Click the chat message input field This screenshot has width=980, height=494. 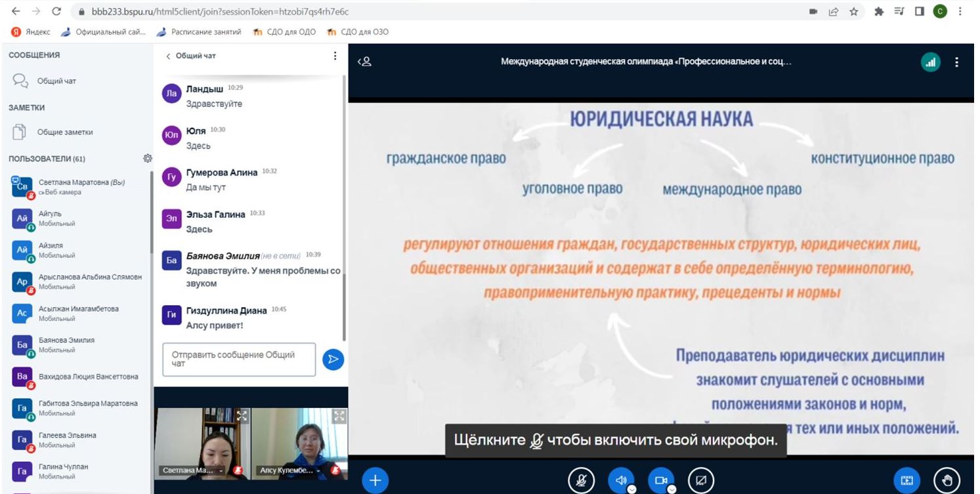239,359
